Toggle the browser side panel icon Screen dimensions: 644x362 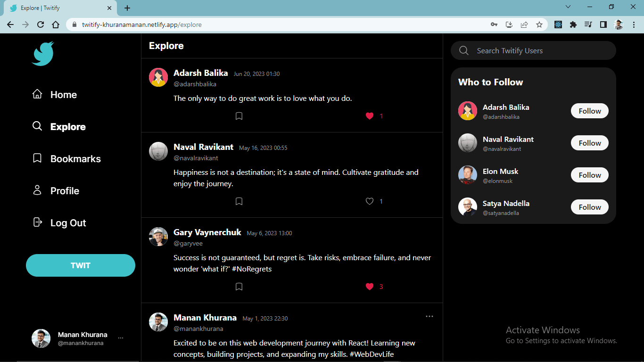point(603,25)
